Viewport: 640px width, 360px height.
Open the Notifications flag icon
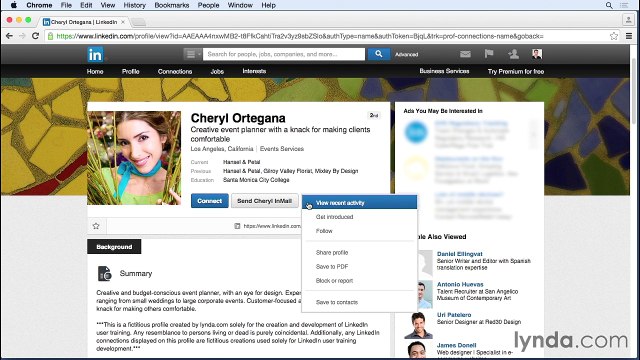[489, 53]
